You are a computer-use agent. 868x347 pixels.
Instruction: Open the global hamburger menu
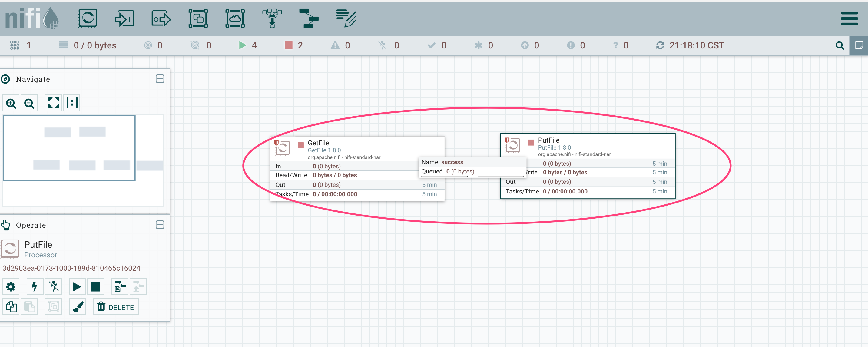[x=849, y=18]
